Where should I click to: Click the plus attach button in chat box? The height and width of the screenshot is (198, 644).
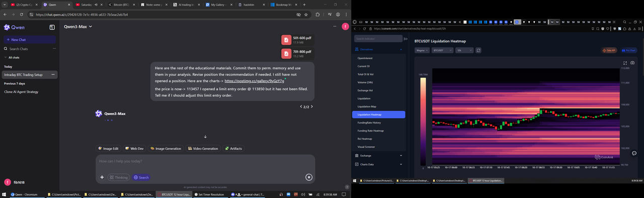click(102, 177)
